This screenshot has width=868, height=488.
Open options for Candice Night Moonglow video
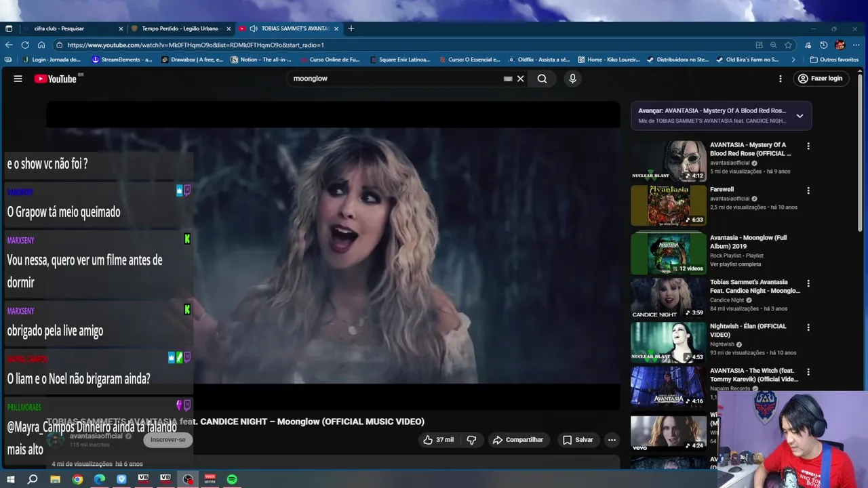click(x=808, y=283)
